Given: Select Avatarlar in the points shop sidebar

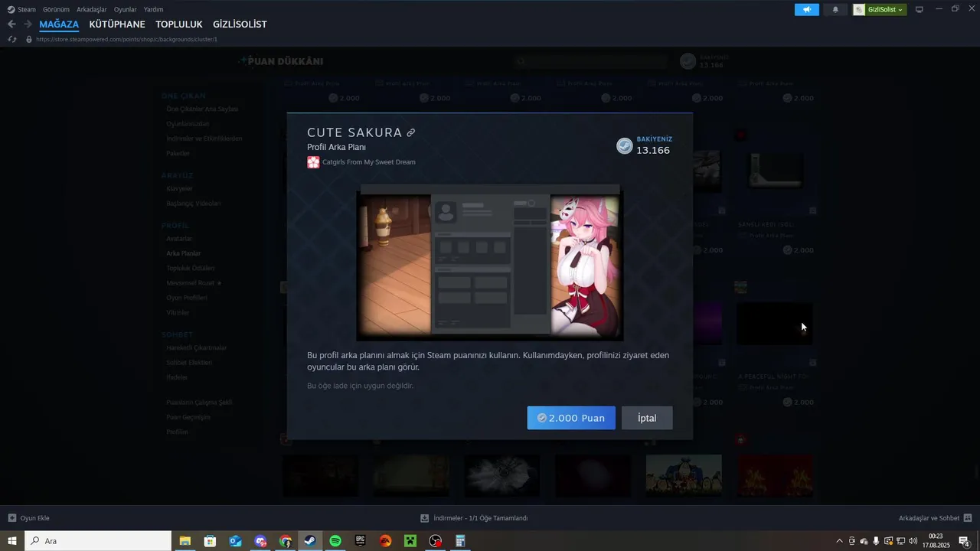Looking at the screenshot, I should [x=179, y=239].
